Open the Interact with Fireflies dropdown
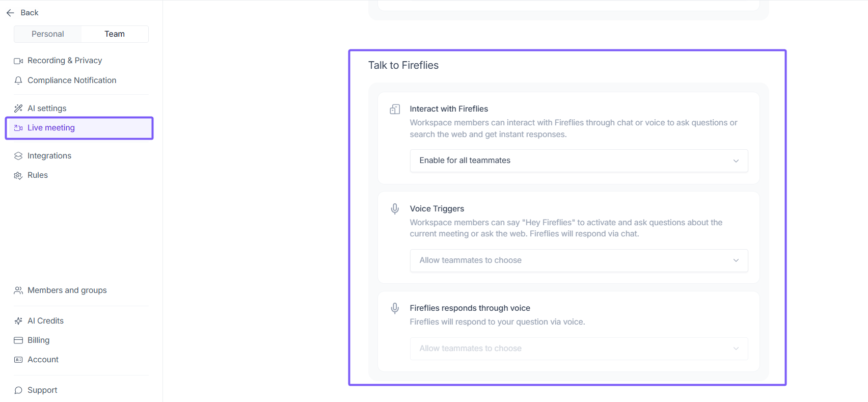This screenshot has height=402, width=868. pyautogui.click(x=579, y=160)
